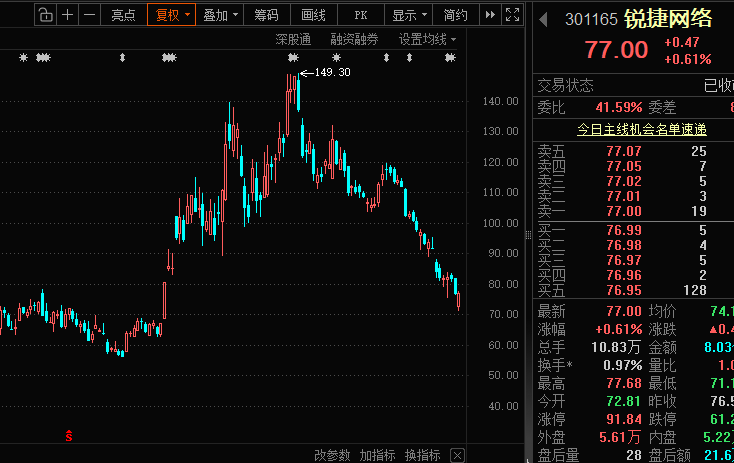This screenshot has height=463, width=734.
Task: Click the 149.30 high price label
Action: click(x=332, y=72)
